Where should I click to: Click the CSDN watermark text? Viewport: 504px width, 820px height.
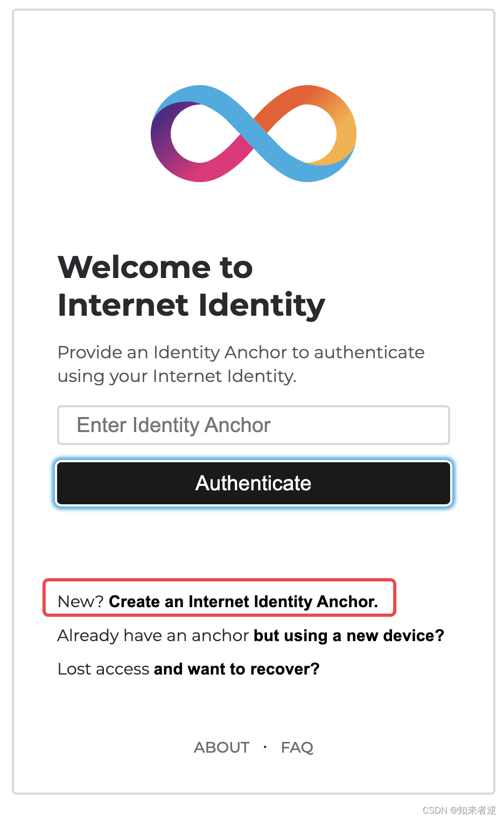pos(459,810)
